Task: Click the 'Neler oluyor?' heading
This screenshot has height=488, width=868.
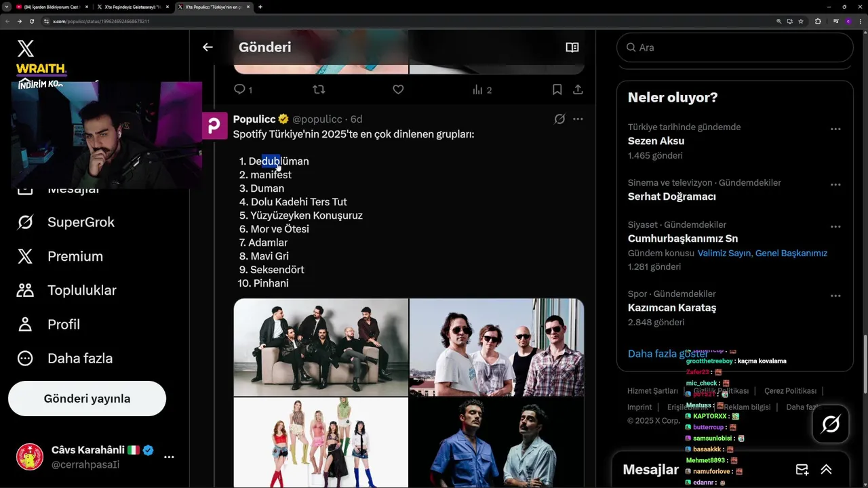Action: point(673,98)
